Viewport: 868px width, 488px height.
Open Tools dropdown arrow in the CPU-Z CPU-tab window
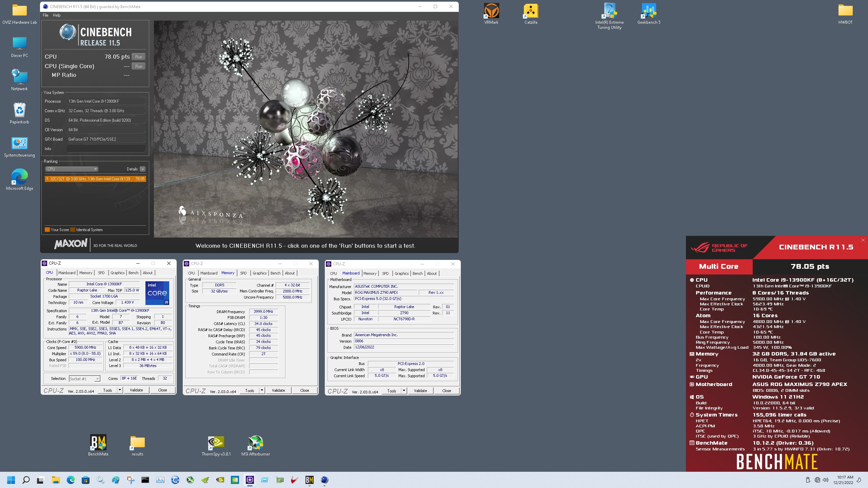click(x=120, y=390)
